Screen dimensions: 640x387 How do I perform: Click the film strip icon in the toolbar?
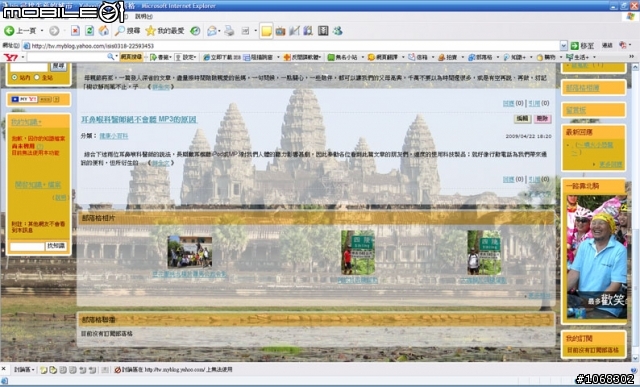click(x=323, y=31)
